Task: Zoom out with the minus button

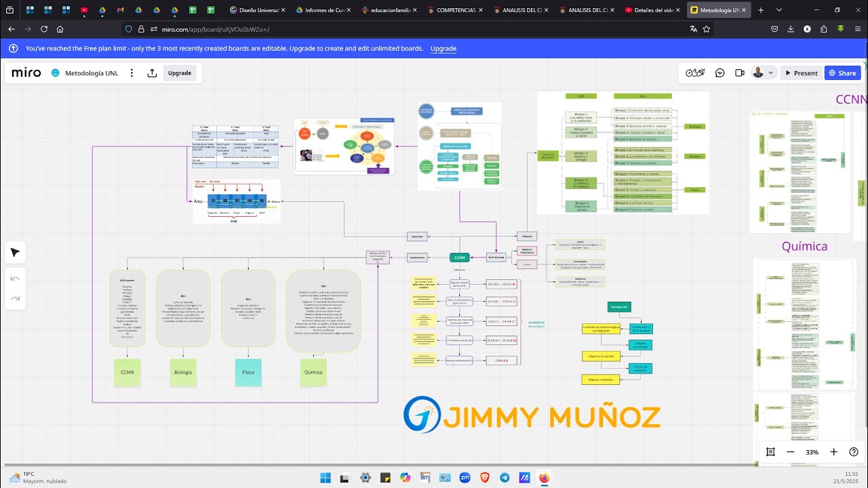Action: click(791, 452)
